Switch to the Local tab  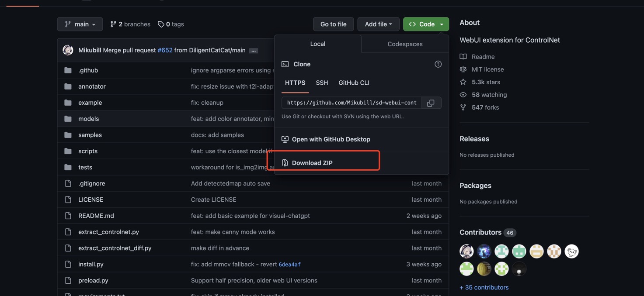click(x=317, y=44)
